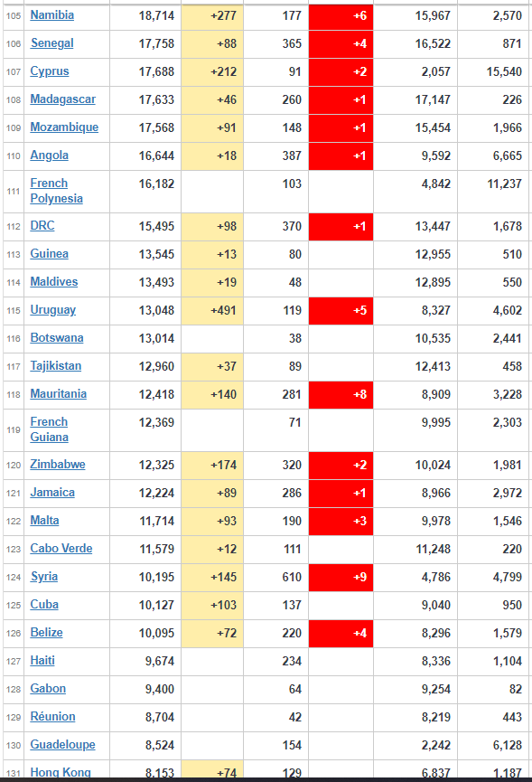
Task: Open the Belize link
Action: [46, 633]
